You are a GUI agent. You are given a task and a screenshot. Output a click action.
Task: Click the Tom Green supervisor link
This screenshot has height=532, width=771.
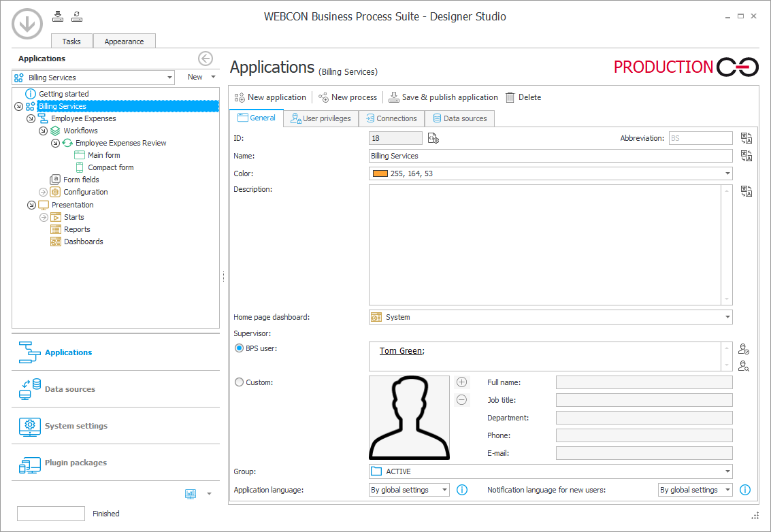401,350
